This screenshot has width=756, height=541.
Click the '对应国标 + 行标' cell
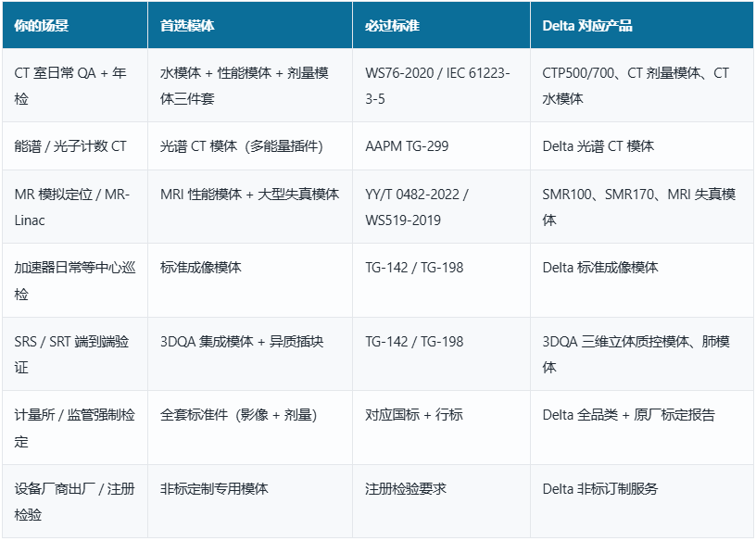pyautogui.click(x=441, y=428)
